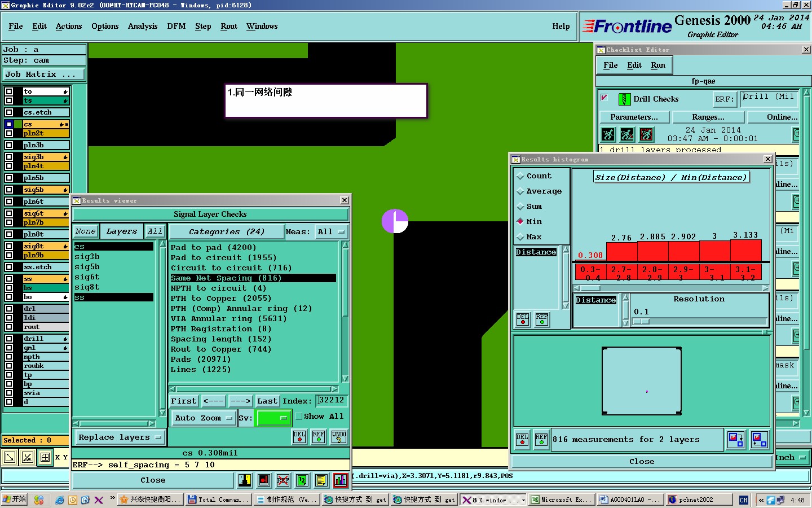Open the Microsoft Excel taskbar item
This screenshot has width=812, height=508.
561,500
